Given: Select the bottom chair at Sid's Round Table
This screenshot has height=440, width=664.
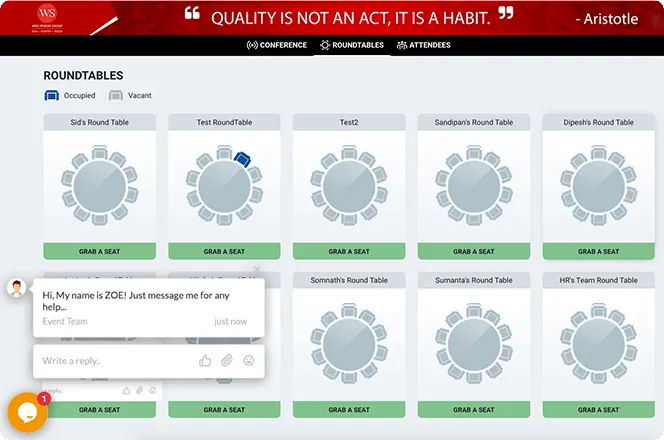Looking at the screenshot, I should 100,219.
